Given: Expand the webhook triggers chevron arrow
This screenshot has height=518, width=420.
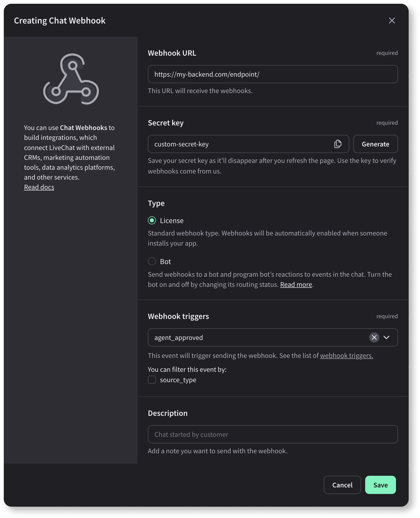Looking at the screenshot, I should (386, 337).
